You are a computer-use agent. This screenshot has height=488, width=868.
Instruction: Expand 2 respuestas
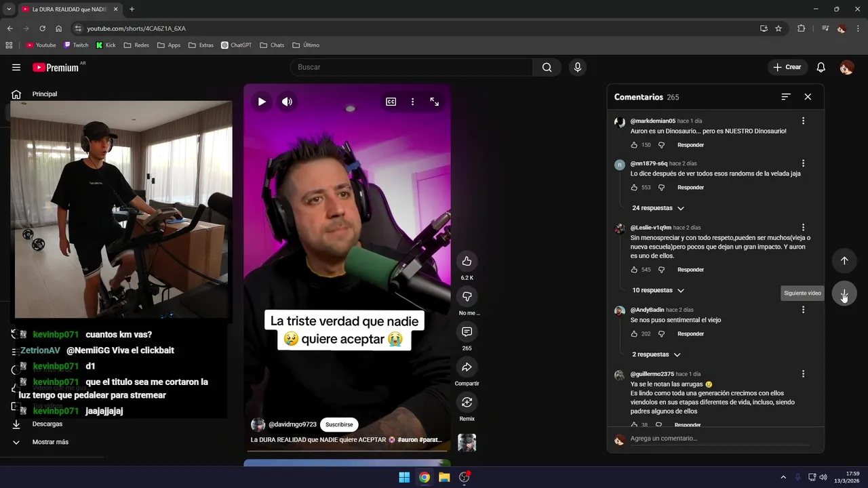point(656,354)
